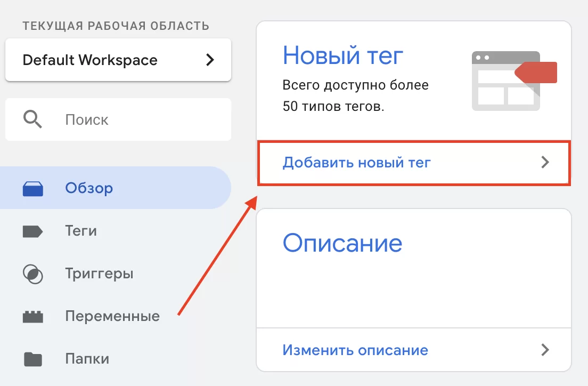Screen dimensions: 588x386
Task: Click the Tags (Теги) label-shaped icon
Action: [32, 231]
